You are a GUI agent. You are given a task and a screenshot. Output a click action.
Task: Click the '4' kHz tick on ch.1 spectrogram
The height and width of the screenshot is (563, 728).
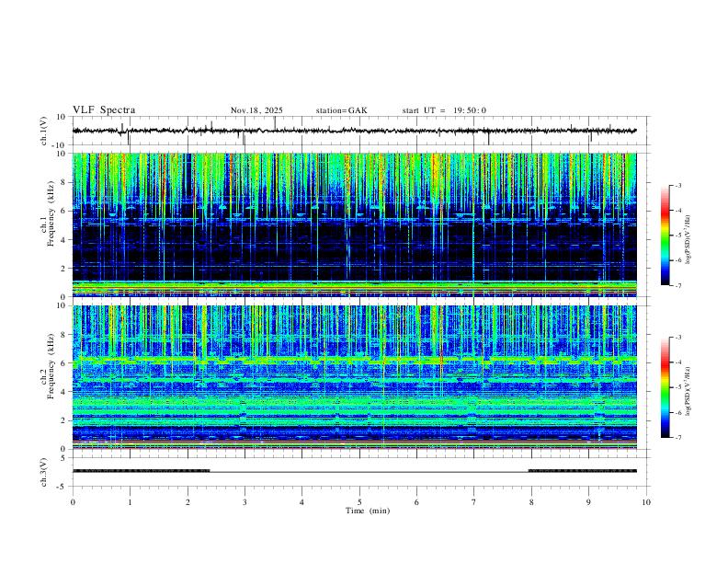(x=63, y=240)
